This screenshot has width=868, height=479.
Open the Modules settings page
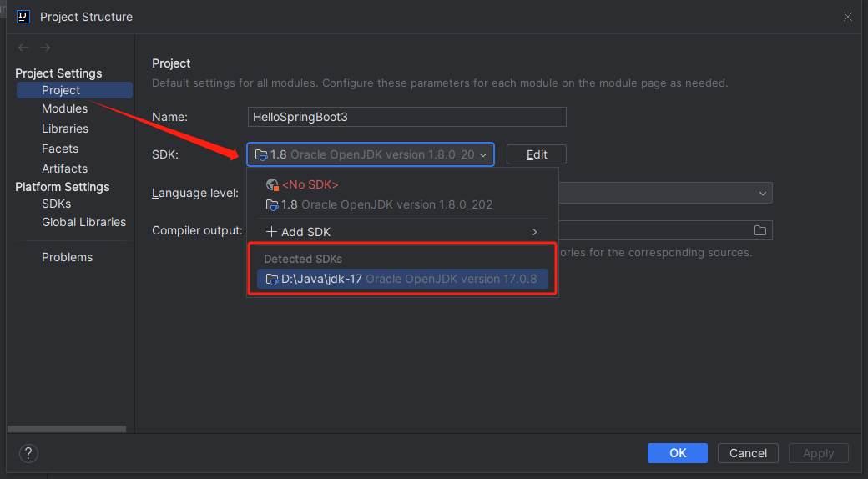(65, 108)
